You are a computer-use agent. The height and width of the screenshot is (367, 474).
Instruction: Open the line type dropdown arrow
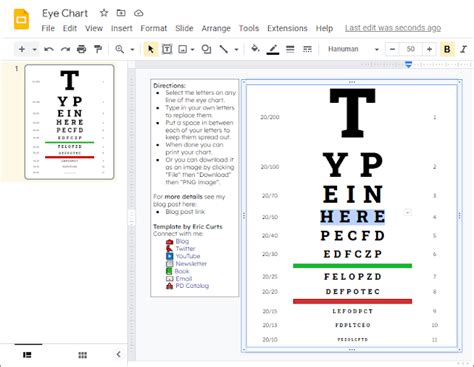coord(236,49)
